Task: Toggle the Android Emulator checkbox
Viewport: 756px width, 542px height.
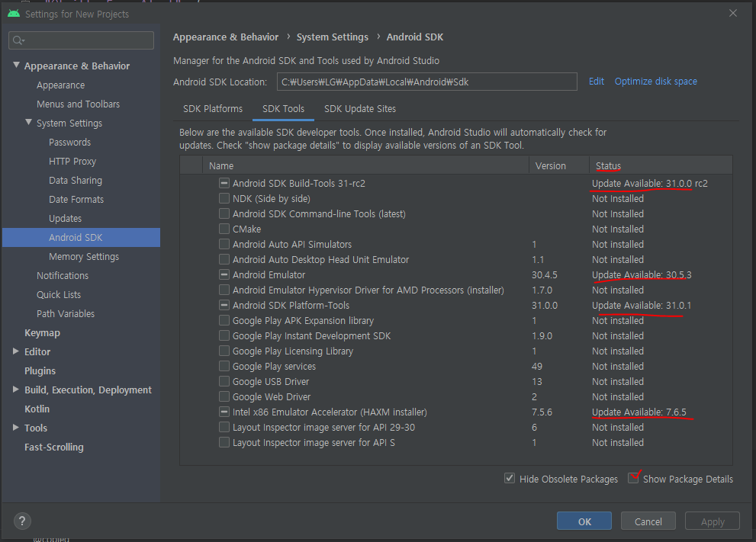Action: pyautogui.click(x=224, y=274)
